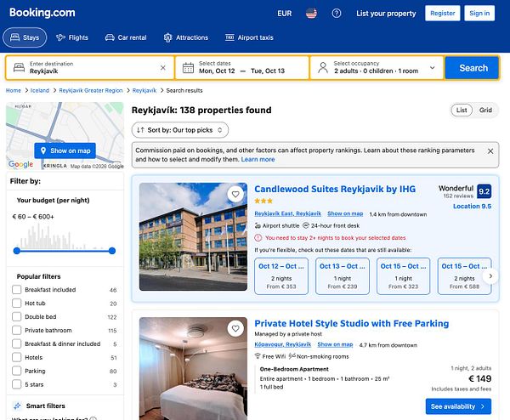
Task: Dismiss the commission notice banner
Action: click(490, 151)
